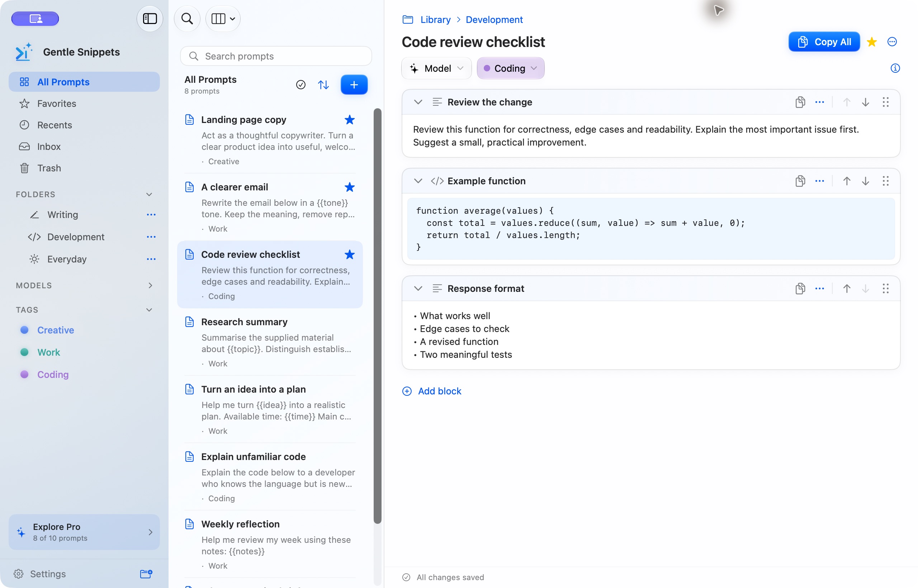This screenshot has height=588, width=918.
Task: Open the search magnifier in the toolbar
Action: [187, 19]
